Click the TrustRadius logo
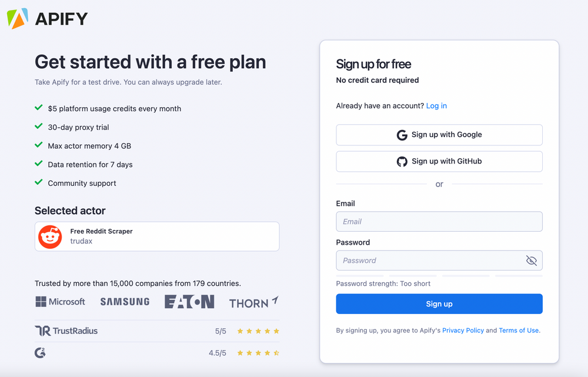588x377 pixels. (x=66, y=331)
